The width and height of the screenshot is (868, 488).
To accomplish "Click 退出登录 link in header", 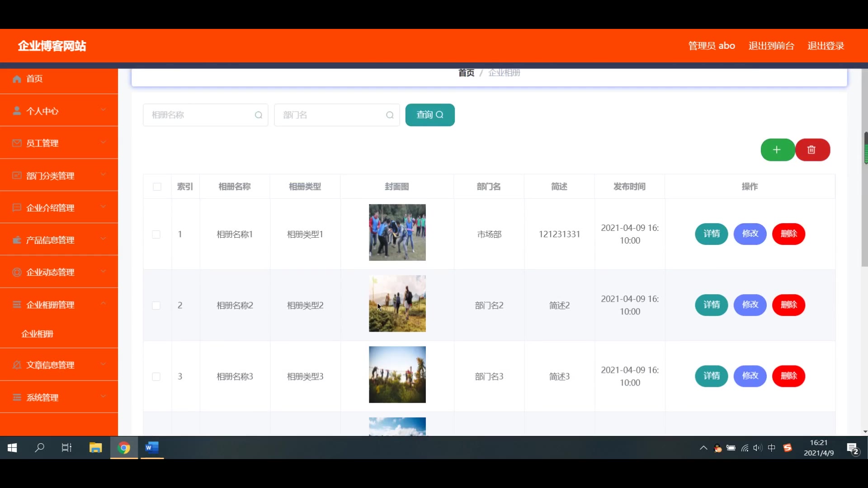I will 826,46.
